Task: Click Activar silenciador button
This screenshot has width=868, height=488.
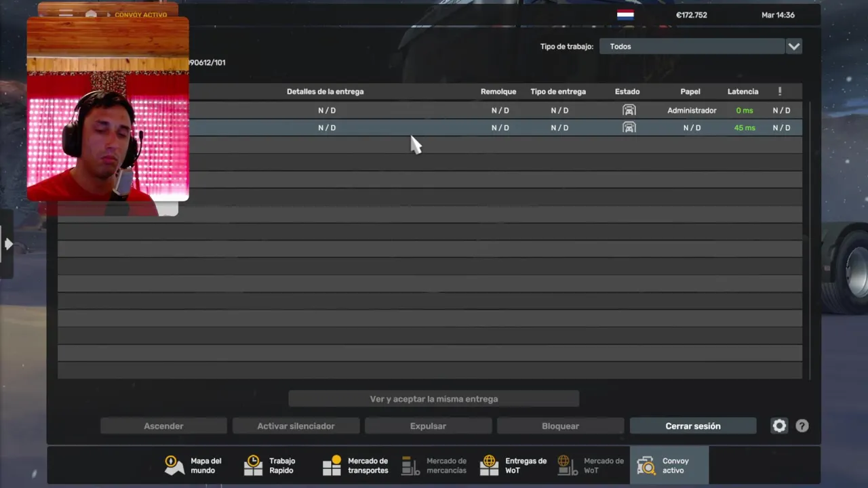Action: 296,426
